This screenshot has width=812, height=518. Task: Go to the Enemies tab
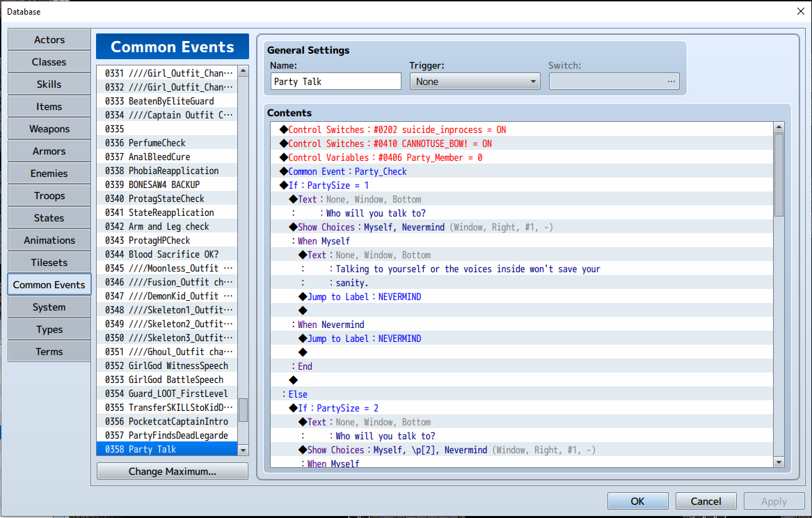(x=49, y=173)
